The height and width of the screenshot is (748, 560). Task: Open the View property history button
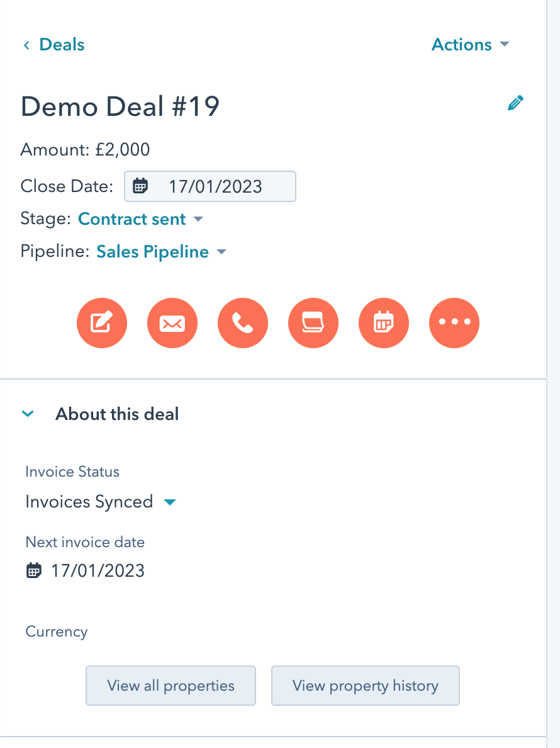point(365,686)
